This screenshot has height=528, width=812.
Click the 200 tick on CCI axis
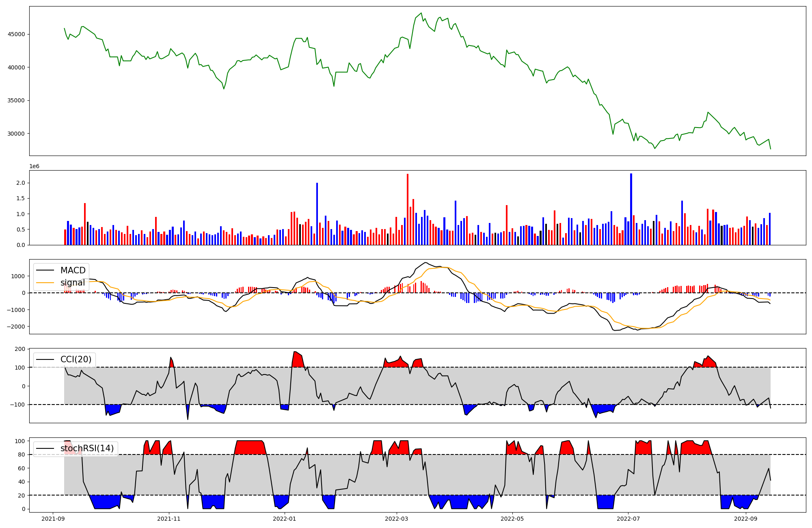(20, 349)
